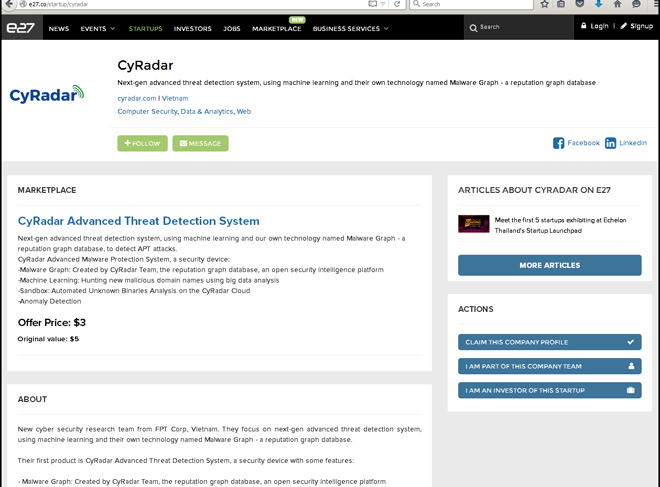Open downloads with the blue arrow icon

coord(598,4)
